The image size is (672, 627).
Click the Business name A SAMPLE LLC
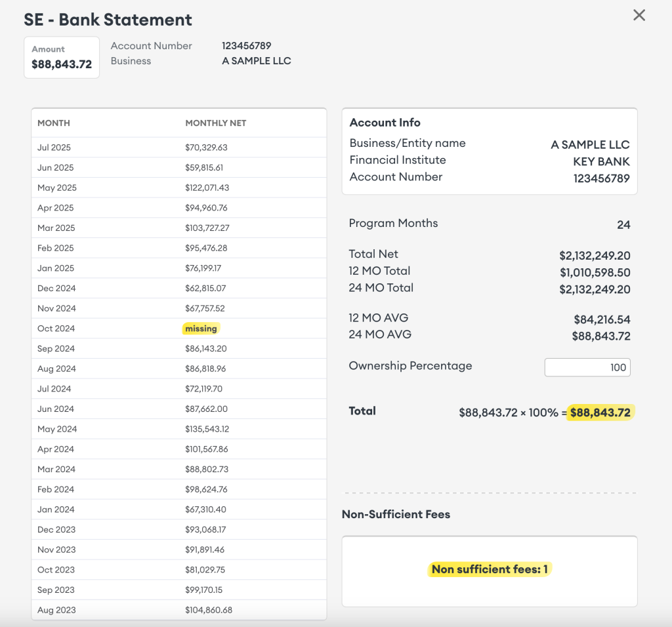click(256, 60)
